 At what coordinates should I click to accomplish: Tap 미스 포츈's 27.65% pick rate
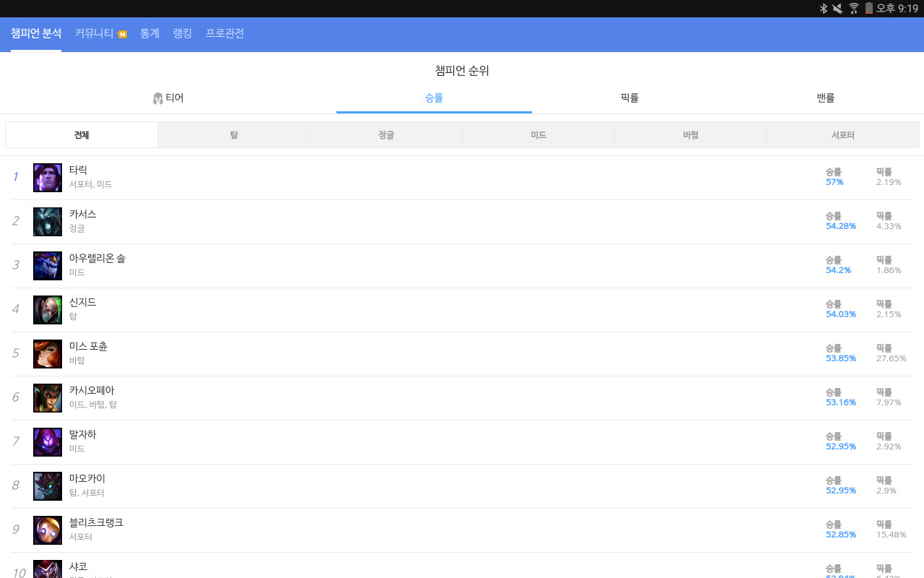pyautogui.click(x=892, y=358)
